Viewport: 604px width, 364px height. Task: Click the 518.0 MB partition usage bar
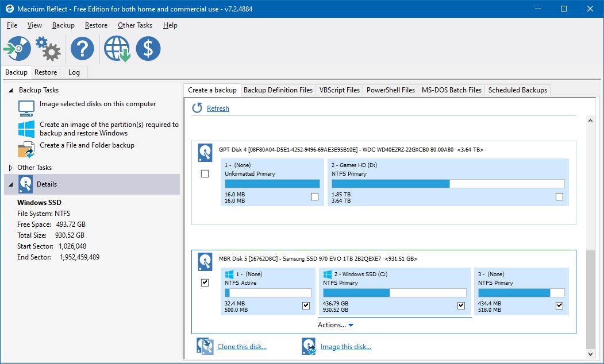(x=521, y=293)
